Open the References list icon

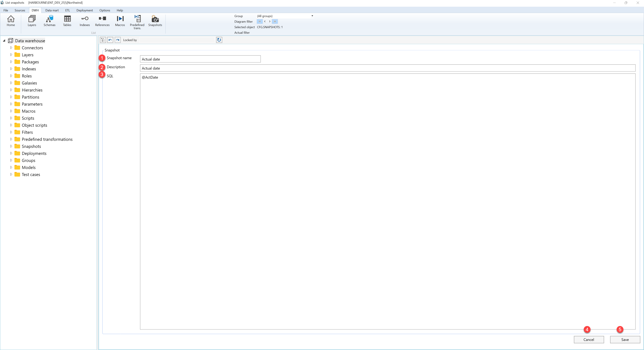102,21
